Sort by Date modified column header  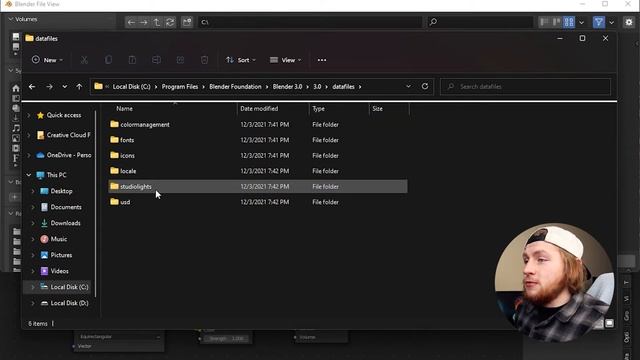coord(259,109)
